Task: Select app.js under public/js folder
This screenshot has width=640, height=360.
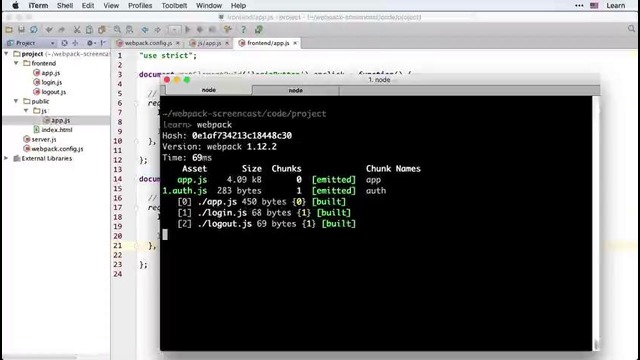Action: click(56, 120)
